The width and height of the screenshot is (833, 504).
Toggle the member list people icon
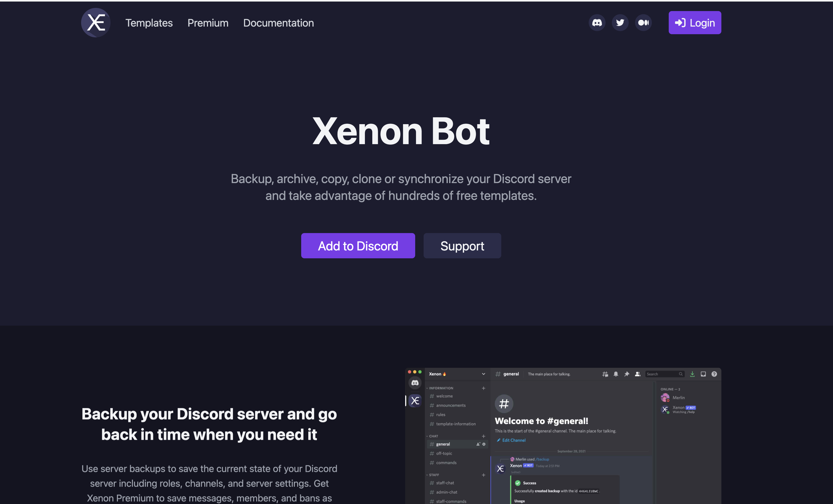pos(638,374)
